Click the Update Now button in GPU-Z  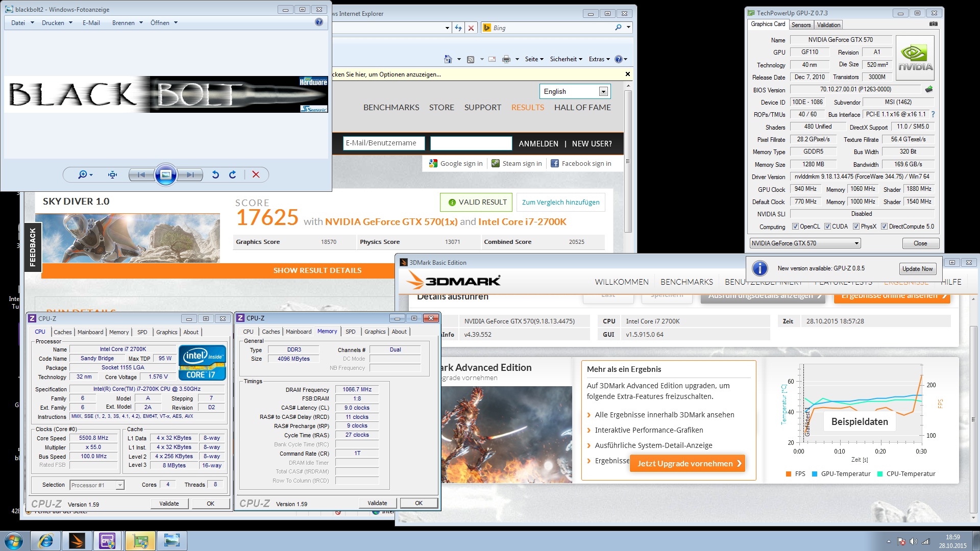[x=917, y=269]
